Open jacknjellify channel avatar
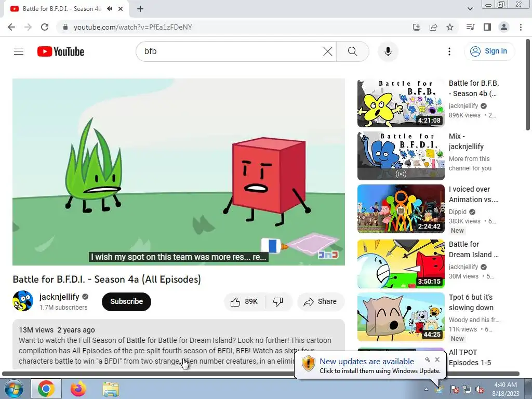 tap(23, 301)
